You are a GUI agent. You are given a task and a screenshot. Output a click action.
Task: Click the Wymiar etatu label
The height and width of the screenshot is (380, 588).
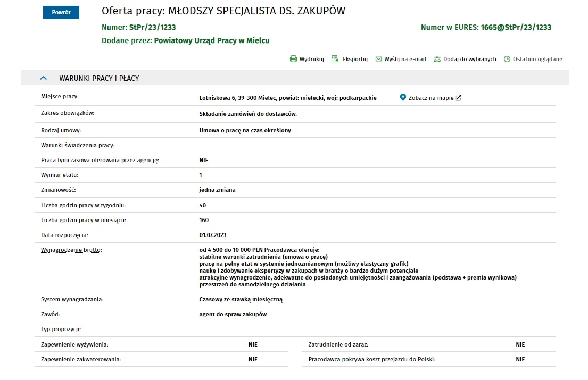point(60,175)
